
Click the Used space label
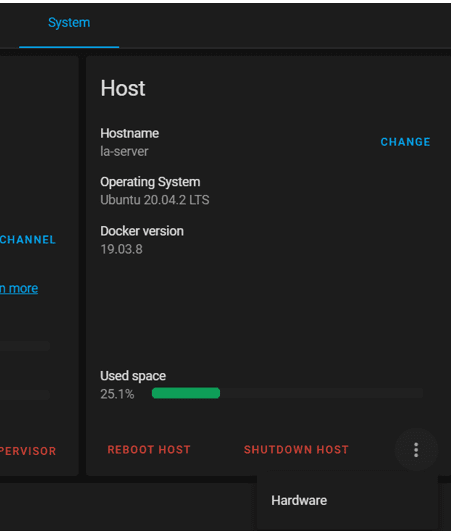pyautogui.click(x=133, y=376)
